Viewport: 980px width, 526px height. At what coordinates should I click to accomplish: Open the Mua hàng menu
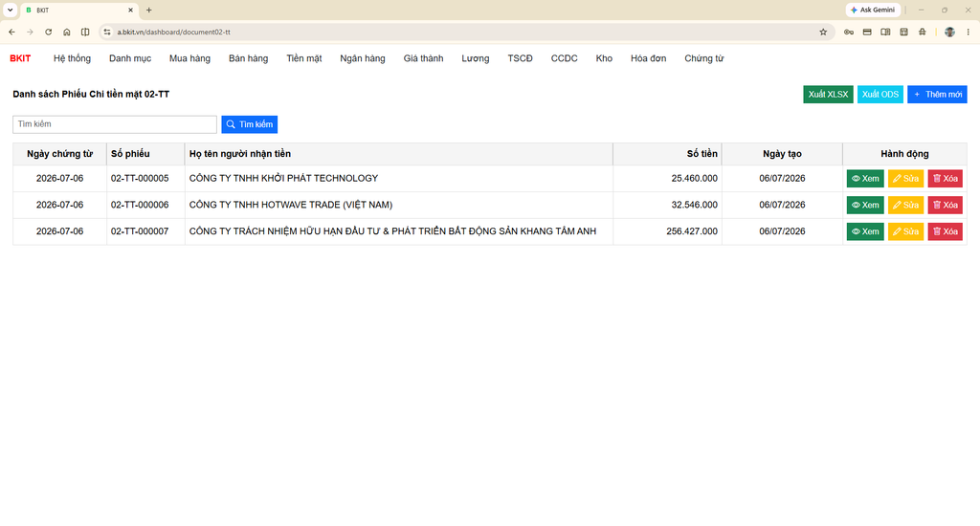pos(190,58)
